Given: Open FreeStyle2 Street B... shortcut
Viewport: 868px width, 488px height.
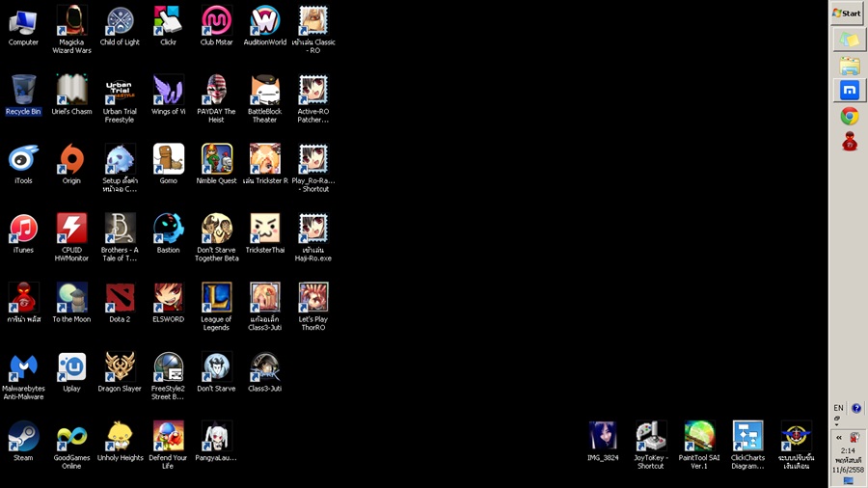Looking at the screenshot, I should tap(168, 376).
